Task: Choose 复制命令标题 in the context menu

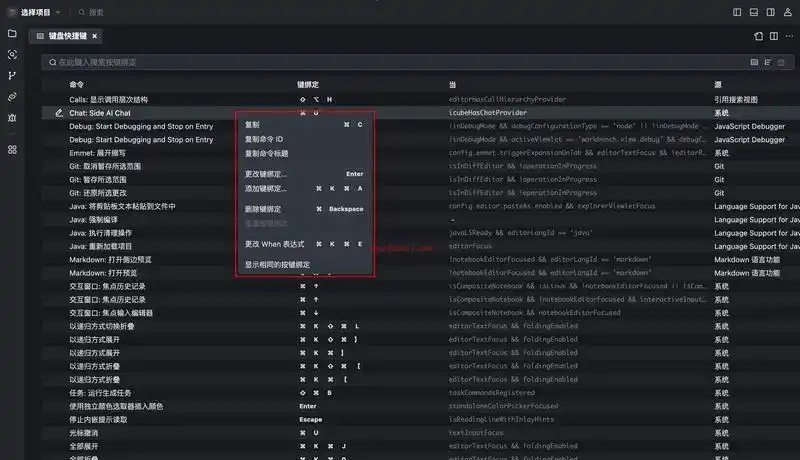Action: point(304,154)
